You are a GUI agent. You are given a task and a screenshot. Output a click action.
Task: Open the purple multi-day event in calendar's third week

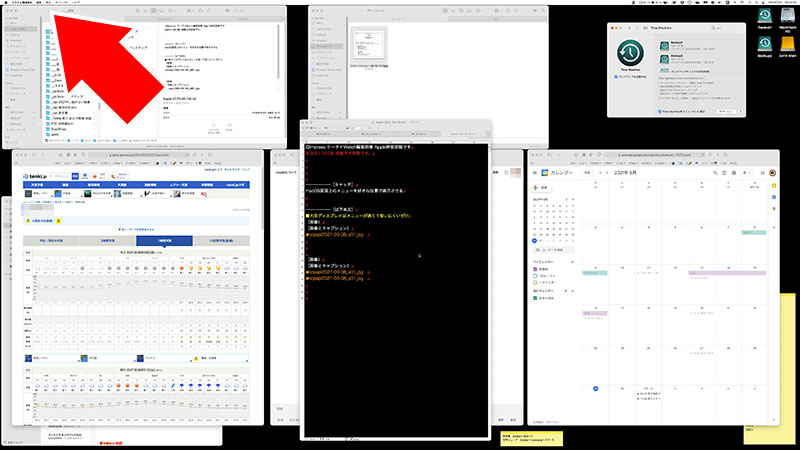coord(728,273)
